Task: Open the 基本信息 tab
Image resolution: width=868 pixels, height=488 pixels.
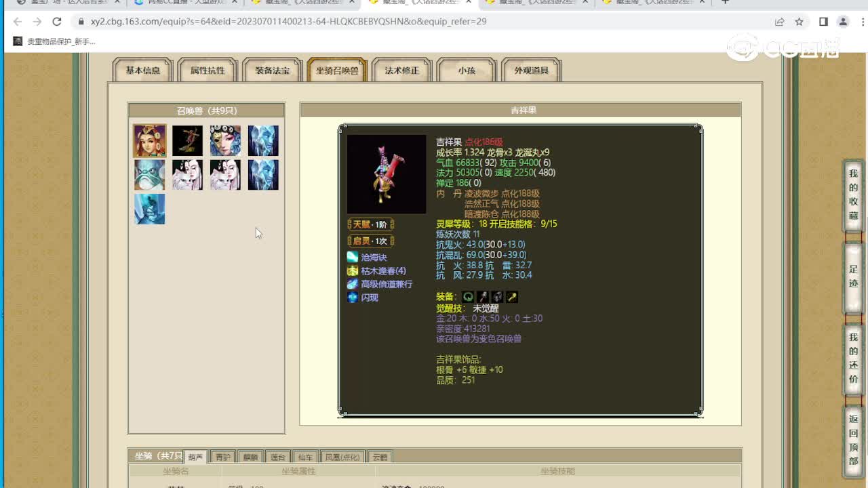Action: click(x=143, y=70)
